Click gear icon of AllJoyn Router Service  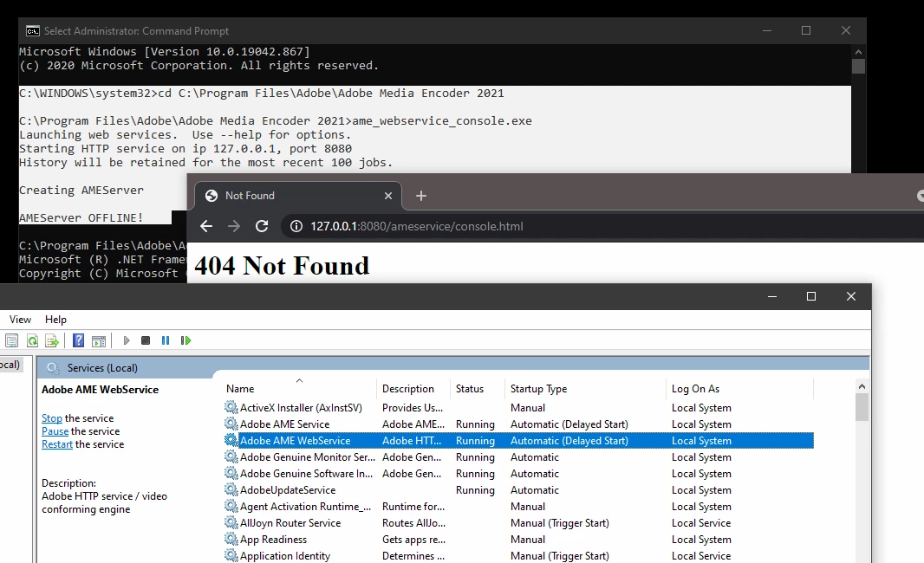[x=231, y=522]
